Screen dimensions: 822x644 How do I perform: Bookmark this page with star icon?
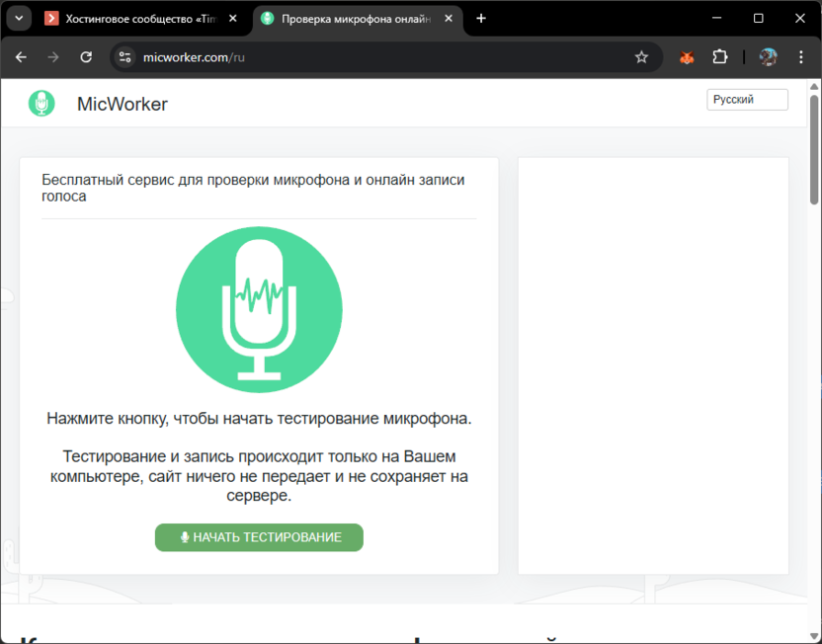641,57
